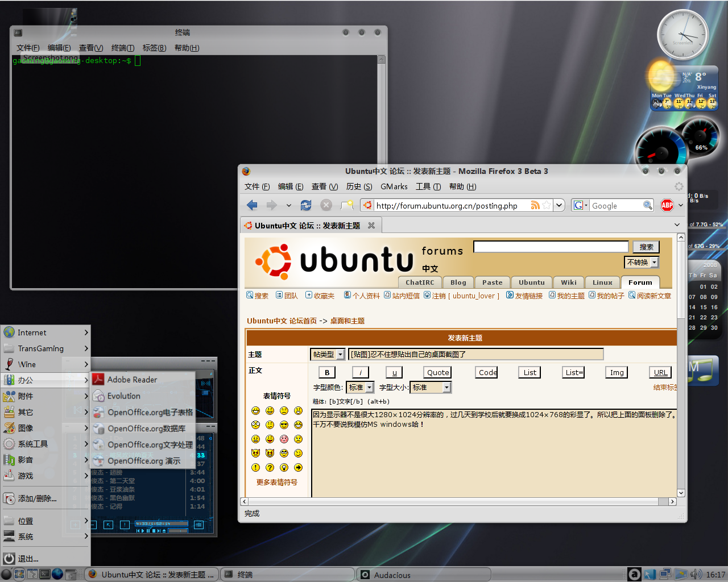Click the main menu orb button on the panel
This screenshot has height=582, width=728.
coord(6,574)
